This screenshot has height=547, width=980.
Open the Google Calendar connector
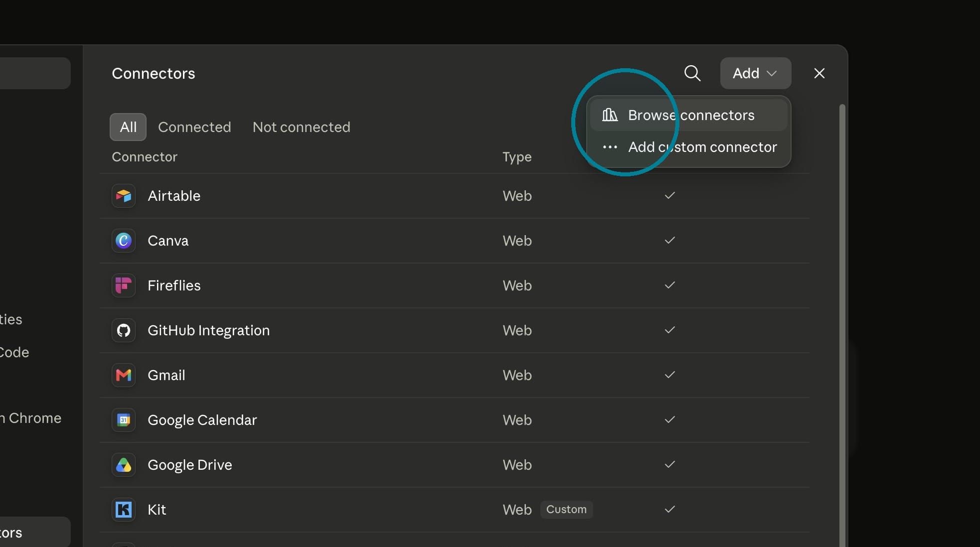click(x=454, y=420)
